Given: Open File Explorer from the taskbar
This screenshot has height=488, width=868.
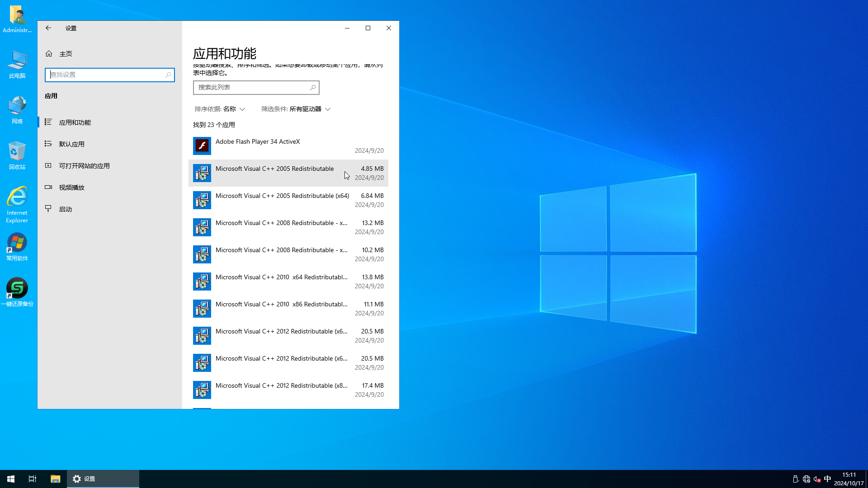Looking at the screenshot, I should point(55,479).
